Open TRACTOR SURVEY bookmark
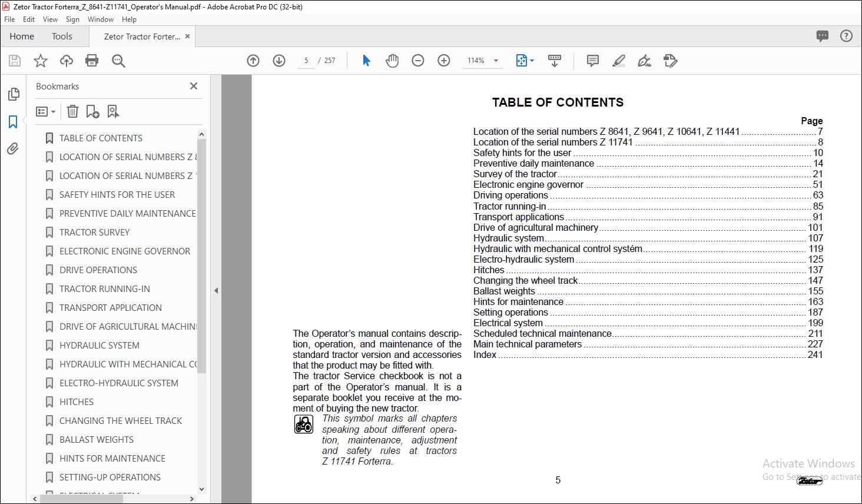Screen dimensions: 862x504 click(94, 232)
